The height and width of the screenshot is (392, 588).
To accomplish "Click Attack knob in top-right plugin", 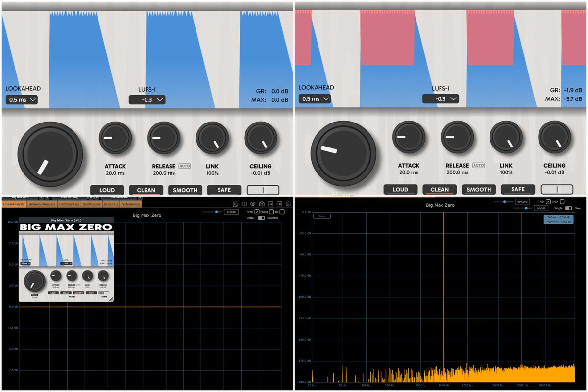I will click(x=409, y=137).
